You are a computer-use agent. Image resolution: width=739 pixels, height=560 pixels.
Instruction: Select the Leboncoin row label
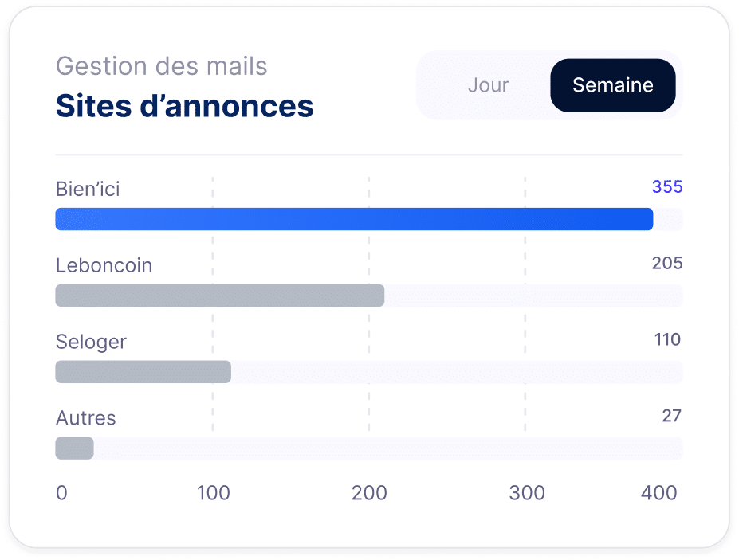(x=104, y=265)
